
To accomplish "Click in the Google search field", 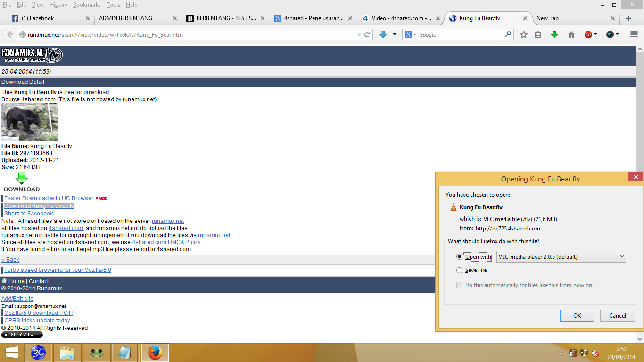I will coord(460,34).
